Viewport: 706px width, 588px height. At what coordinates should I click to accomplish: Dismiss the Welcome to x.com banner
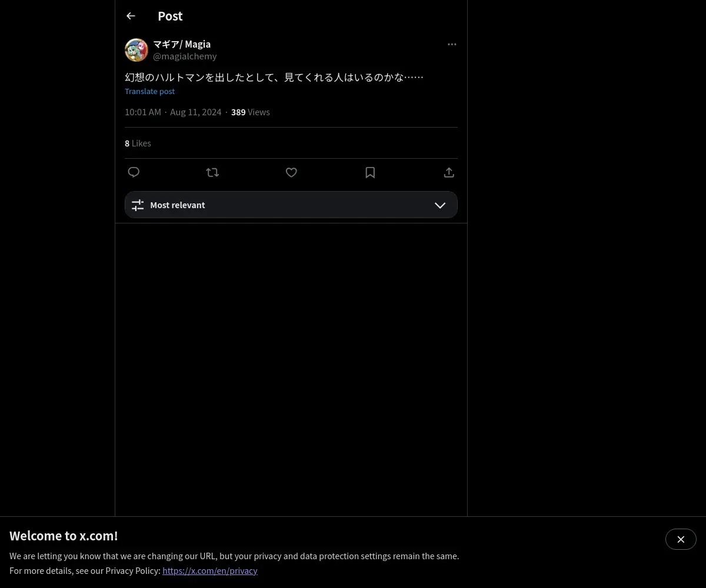click(x=681, y=539)
